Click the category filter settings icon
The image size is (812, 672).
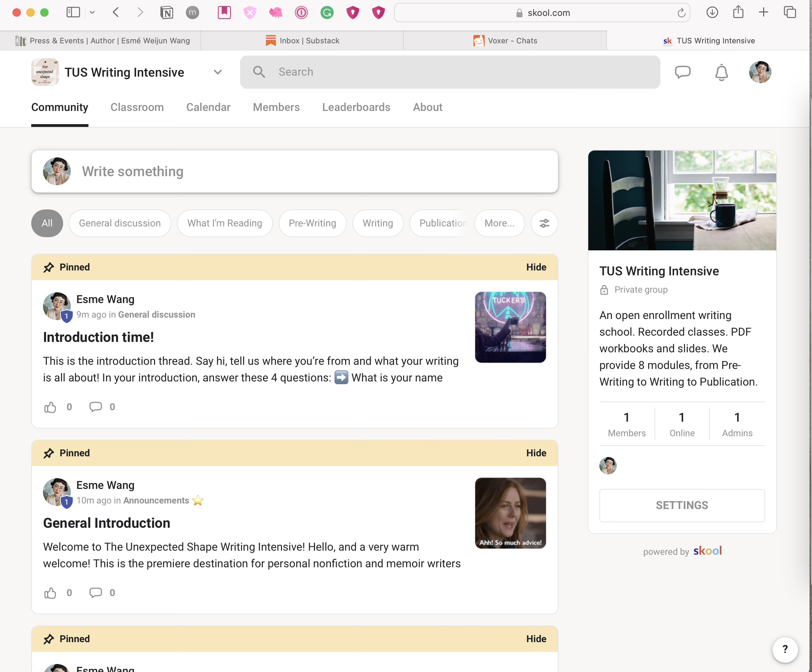coord(544,223)
